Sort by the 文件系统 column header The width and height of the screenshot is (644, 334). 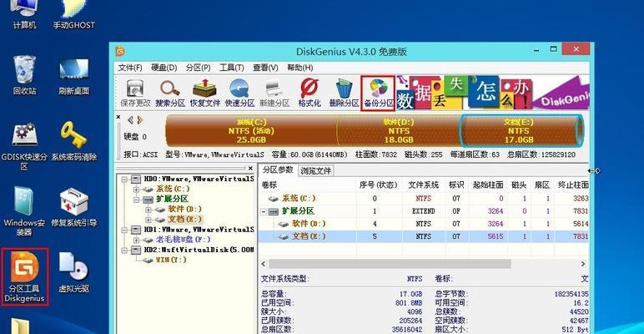424,185
